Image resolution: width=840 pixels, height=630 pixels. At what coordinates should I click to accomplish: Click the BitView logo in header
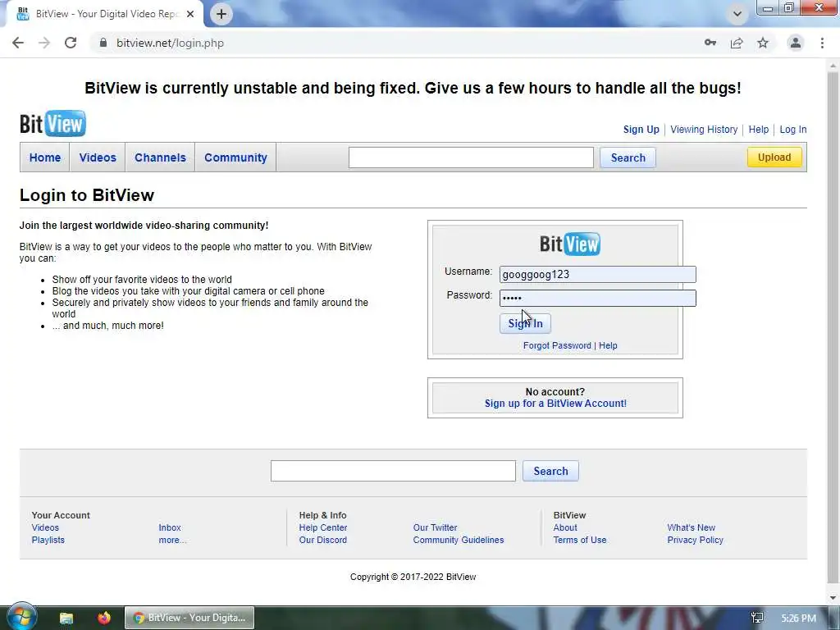(x=52, y=123)
